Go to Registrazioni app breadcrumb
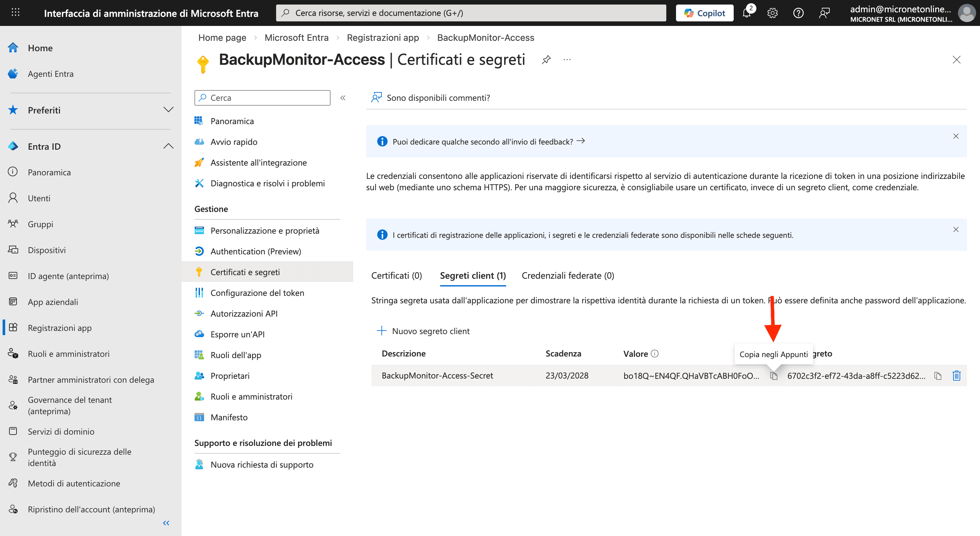This screenshot has height=536, width=980. tap(383, 38)
